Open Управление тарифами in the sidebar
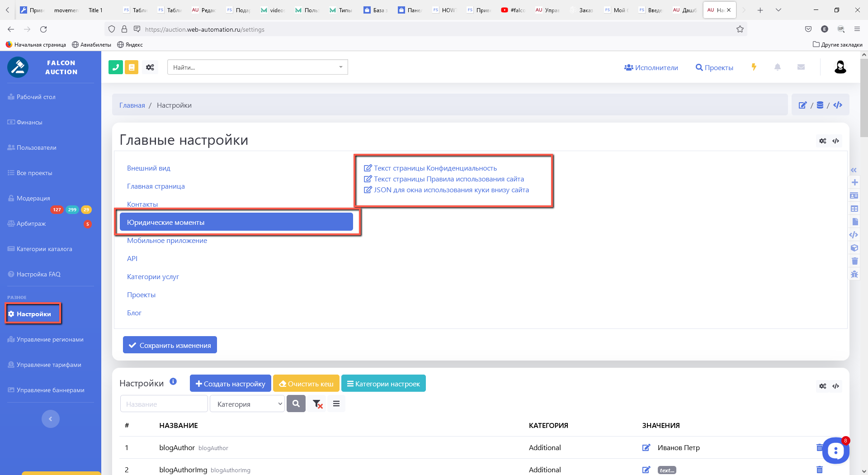 [49, 365]
